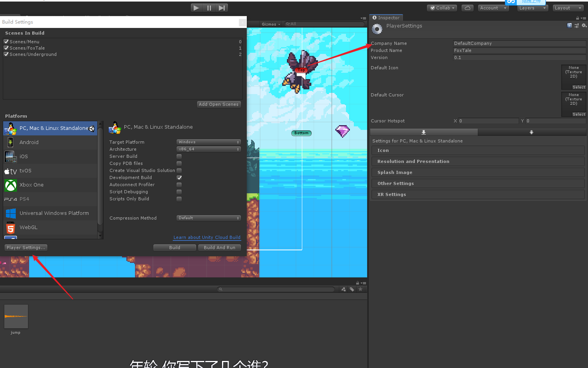The height and width of the screenshot is (368, 588).
Task: Click the Company Name input field
Action: pos(520,43)
